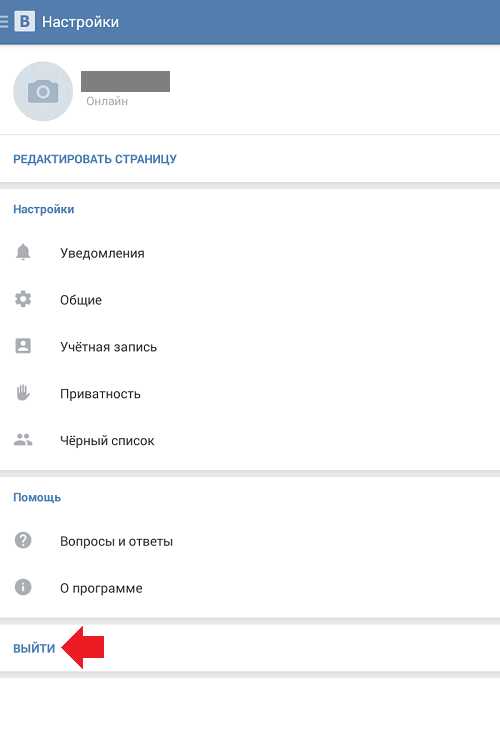Click the info circle icon
500x732 pixels.
(x=23, y=587)
